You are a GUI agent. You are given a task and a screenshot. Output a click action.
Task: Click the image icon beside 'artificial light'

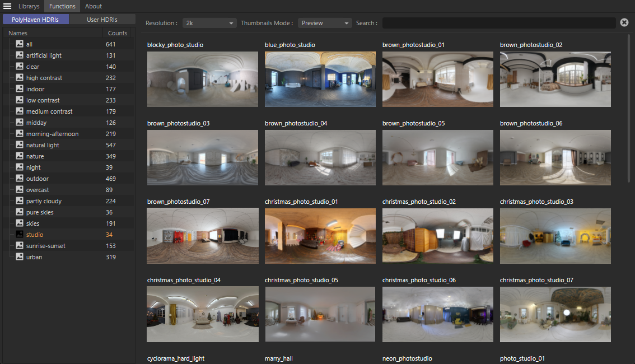20,55
